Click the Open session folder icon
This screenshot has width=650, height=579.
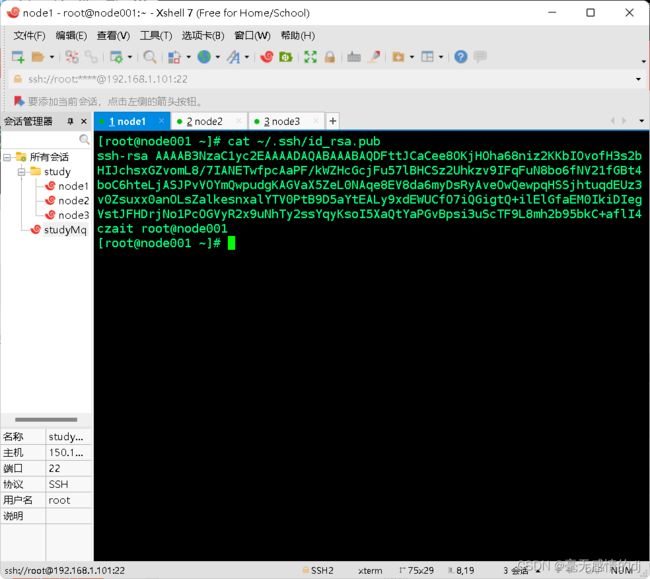(38, 57)
